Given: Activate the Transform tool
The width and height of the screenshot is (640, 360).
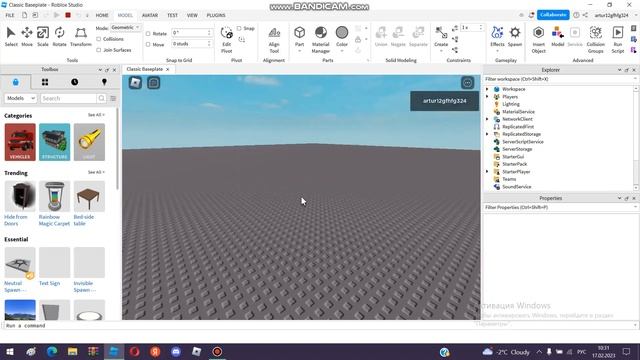Looking at the screenshot, I should (x=81, y=36).
